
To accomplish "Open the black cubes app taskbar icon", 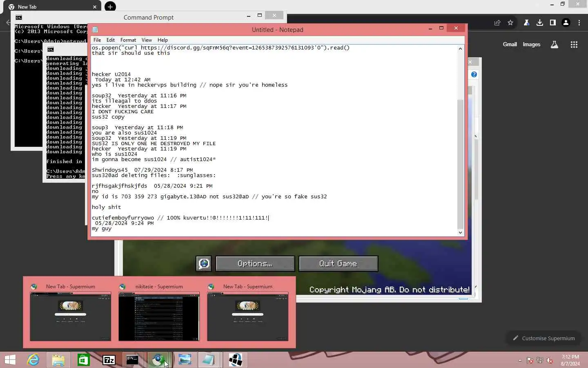I will coord(236,360).
